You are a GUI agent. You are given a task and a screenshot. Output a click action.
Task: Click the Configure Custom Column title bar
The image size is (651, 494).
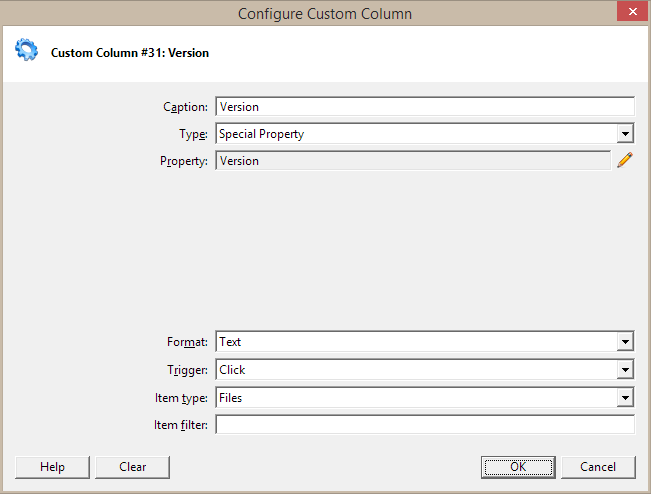click(x=324, y=14)
